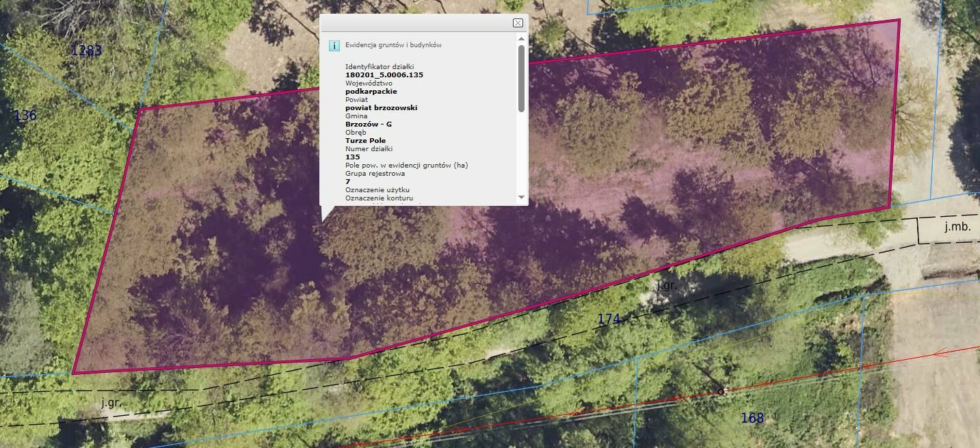Click the 'Grupa rejestrowa' value 7
Image resolution: width=980 pixels, height=448 pixels.
348,182
